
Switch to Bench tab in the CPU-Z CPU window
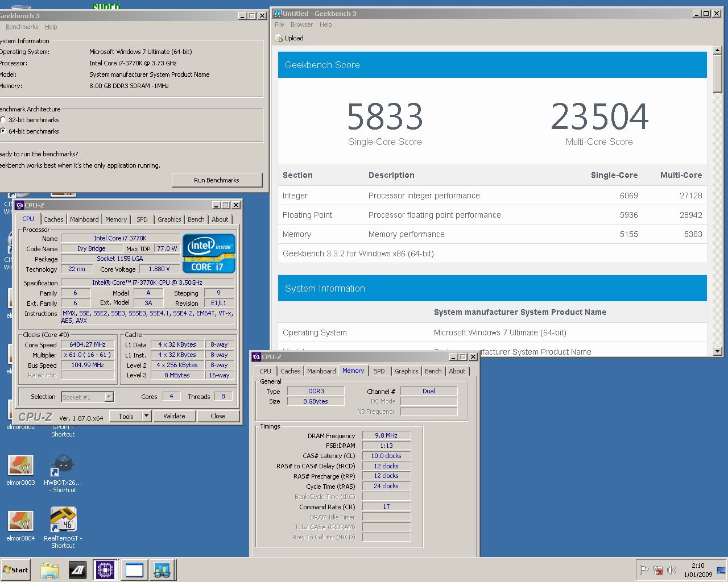(x=196, y=219)
